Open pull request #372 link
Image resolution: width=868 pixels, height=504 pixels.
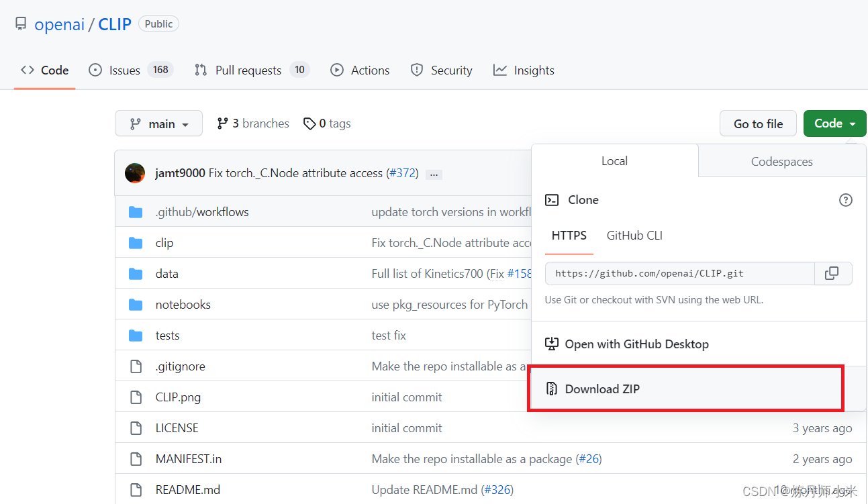click(403, 173)
